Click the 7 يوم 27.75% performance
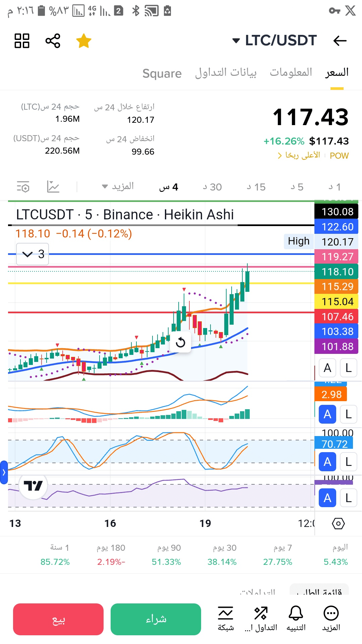The image size is (362, 644). pyautogui.click(x=278, y=555)
